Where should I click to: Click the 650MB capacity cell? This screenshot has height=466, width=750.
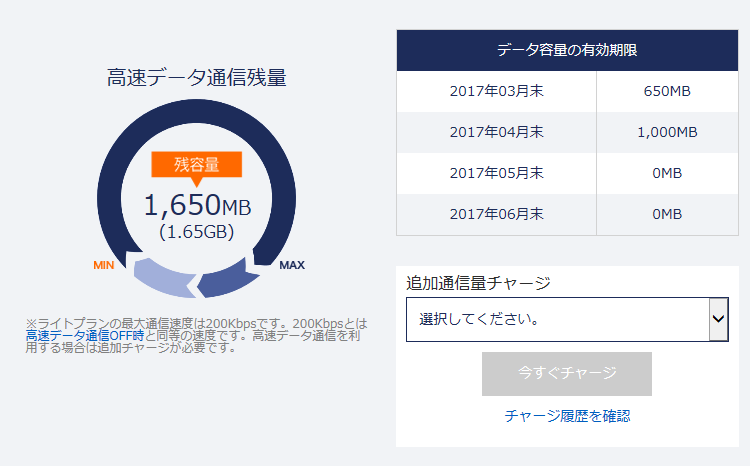667,91
